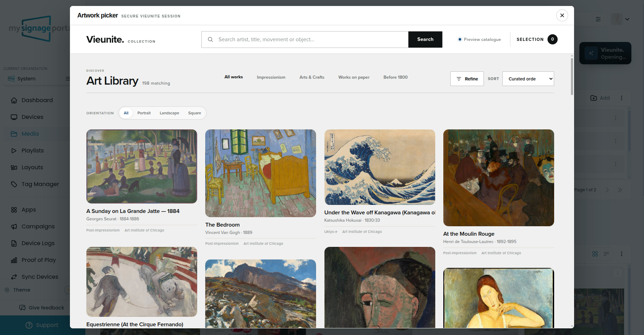Click the Playlists play icon in sidebar
644x335 pixels.
tap(14, 151)
